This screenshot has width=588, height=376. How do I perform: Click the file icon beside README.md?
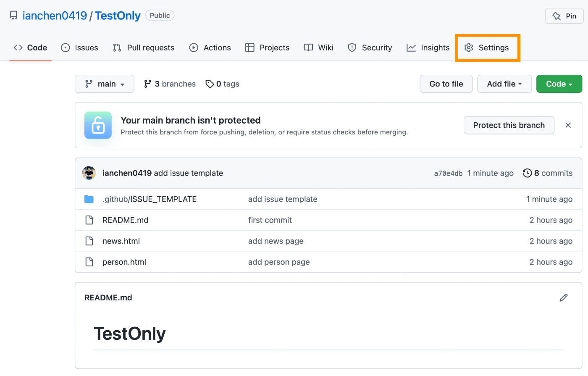tap(89, 220)
